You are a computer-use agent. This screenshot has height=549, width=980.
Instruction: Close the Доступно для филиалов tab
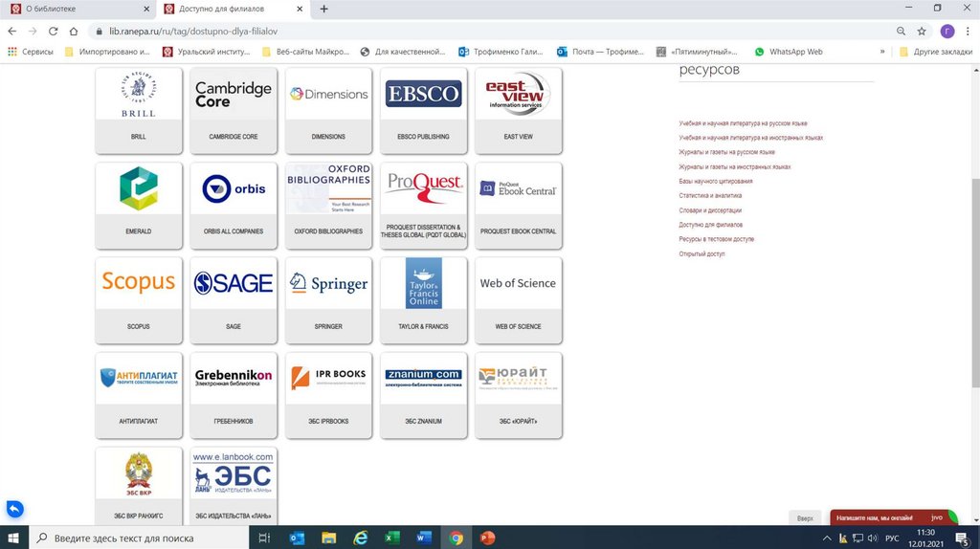(x=300, y=9)
